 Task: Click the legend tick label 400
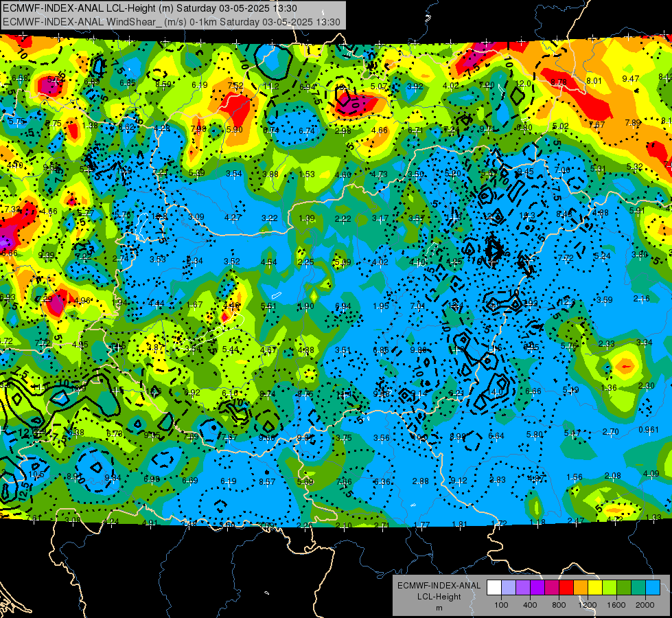click(530, 605)
